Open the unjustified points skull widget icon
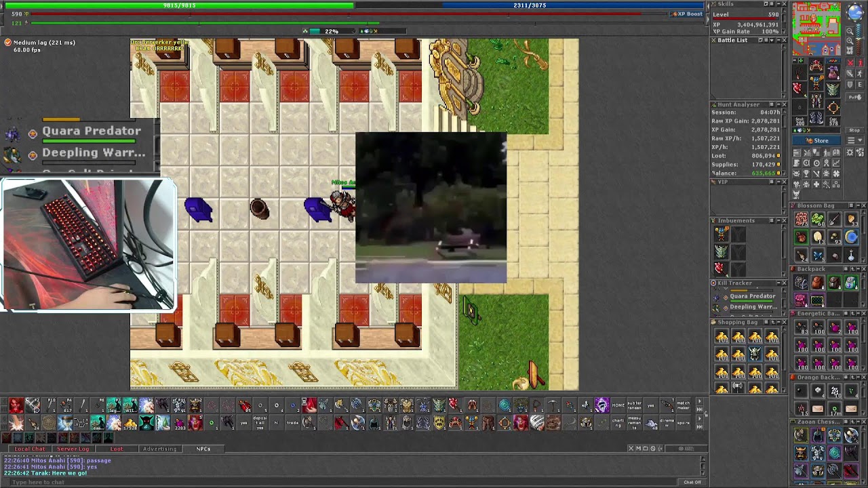This screenshot has width=868, height=488. [796, 173]
